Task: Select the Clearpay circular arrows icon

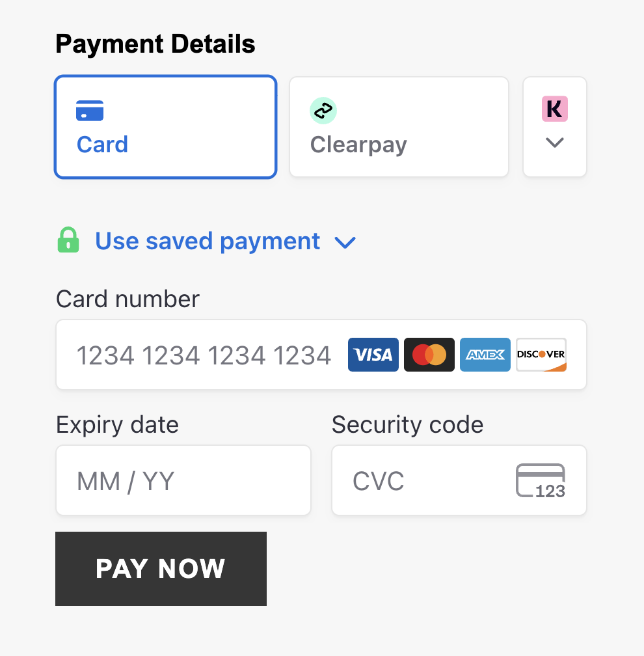Action: coord(323,111)
